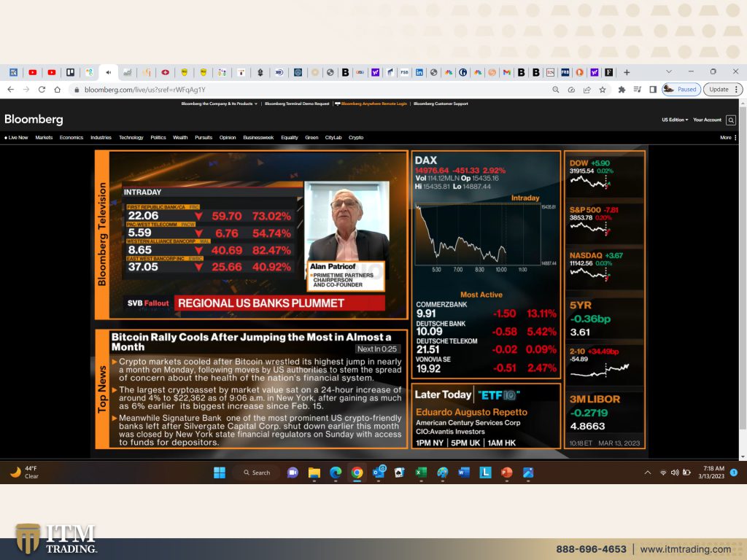This screenshot has height=560, width=747.
Task: Open Excel from the taskbar
Action: [421, 472]
